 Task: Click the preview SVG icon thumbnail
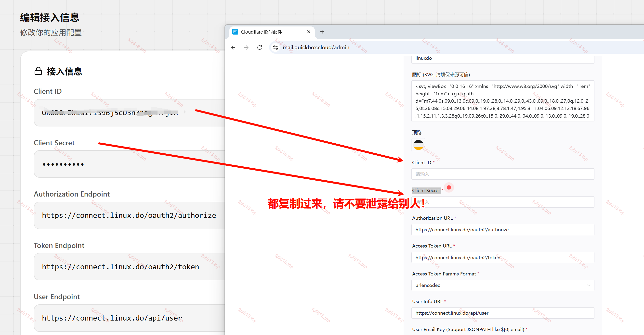[418, 145]
